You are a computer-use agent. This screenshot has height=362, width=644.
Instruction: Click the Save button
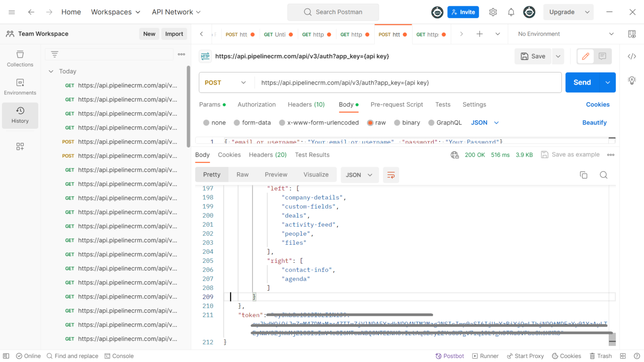pos(533,56)
